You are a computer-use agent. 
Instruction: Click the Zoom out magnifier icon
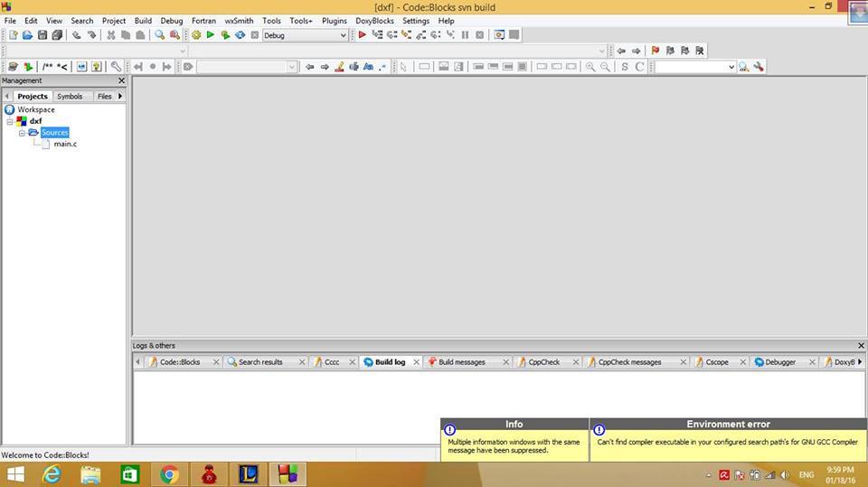pos(606,67)
